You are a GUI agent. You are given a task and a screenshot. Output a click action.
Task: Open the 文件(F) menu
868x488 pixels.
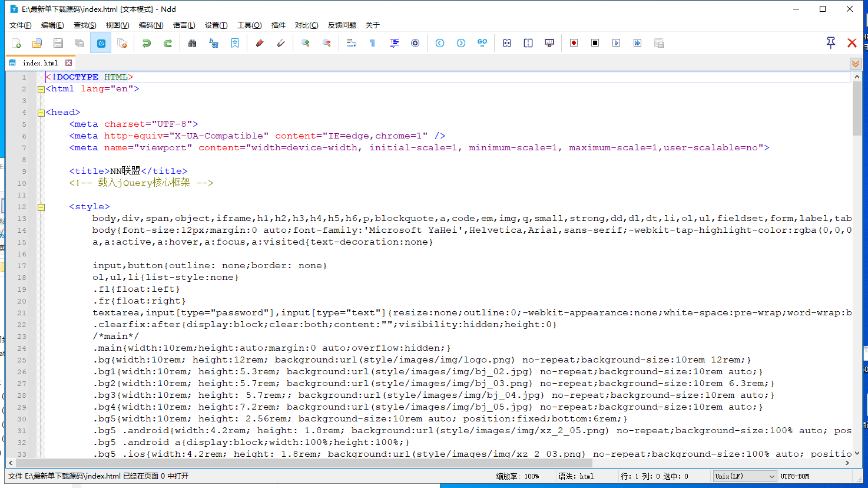click(21, 25)
